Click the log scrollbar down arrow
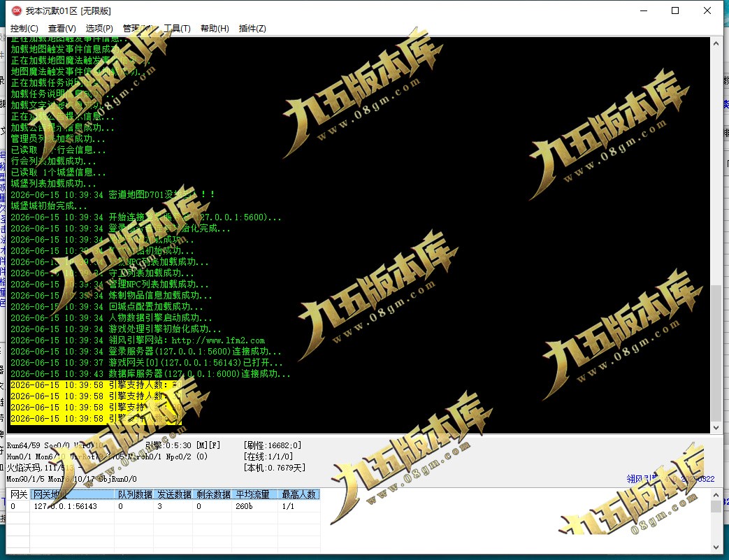 point(716,427)
